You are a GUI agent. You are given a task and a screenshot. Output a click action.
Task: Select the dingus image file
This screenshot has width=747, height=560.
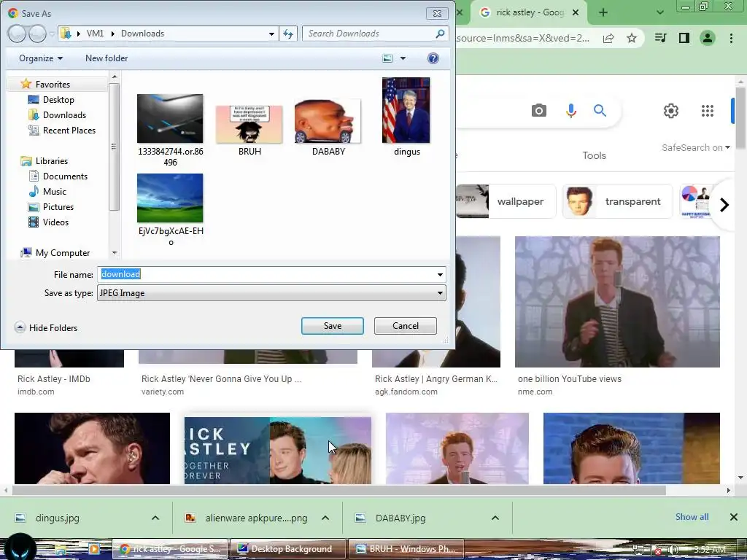tap(406, 117)
